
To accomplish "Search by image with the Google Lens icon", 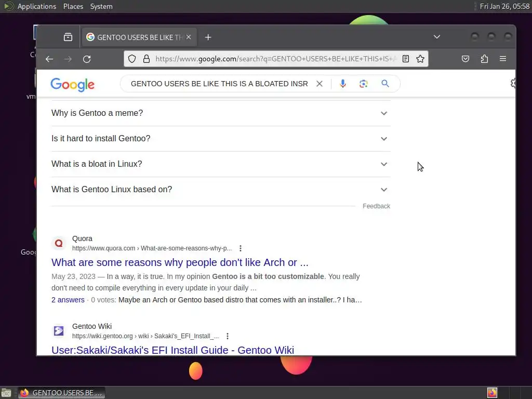I will click(x=363, y=84).
